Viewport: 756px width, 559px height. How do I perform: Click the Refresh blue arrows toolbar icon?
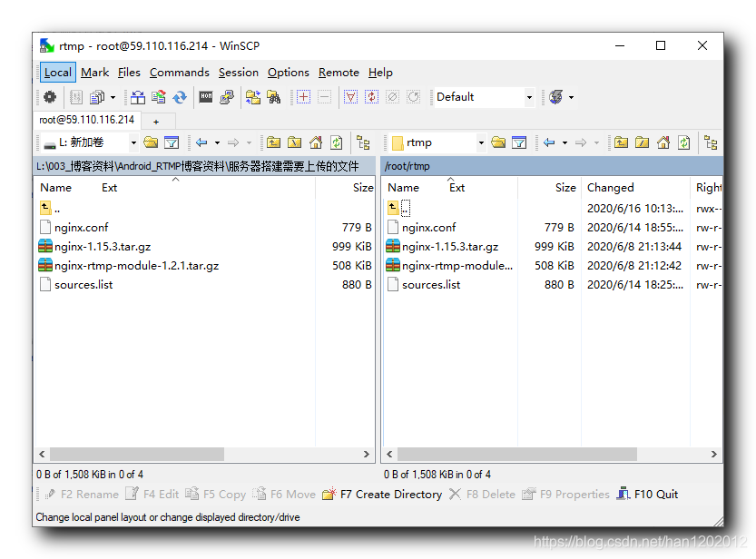[x=180, y=97]
